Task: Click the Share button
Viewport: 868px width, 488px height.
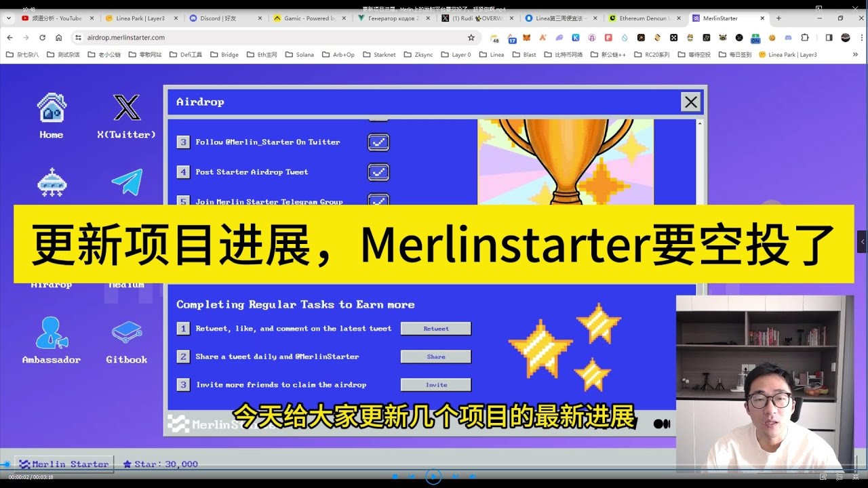Action: pos(436,357)
